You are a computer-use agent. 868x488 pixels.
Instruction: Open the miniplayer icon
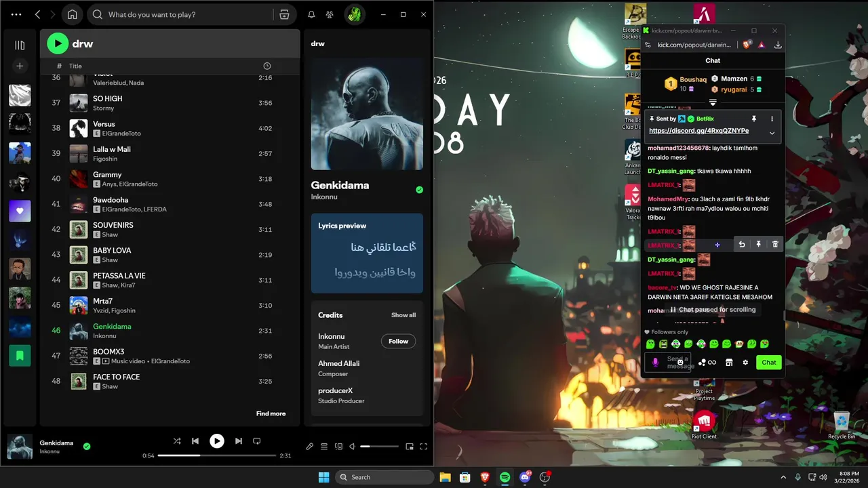[x=409, y=446]
